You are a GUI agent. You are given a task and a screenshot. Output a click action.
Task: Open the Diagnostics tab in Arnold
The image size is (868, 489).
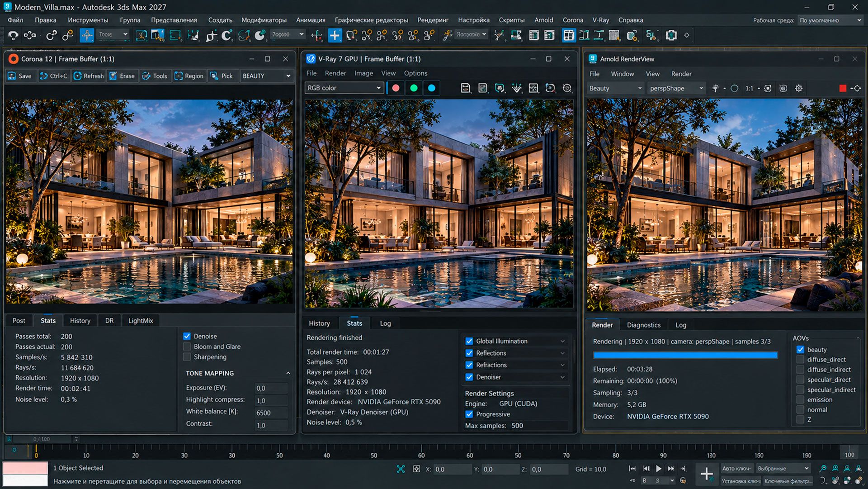tap(643, 325)
